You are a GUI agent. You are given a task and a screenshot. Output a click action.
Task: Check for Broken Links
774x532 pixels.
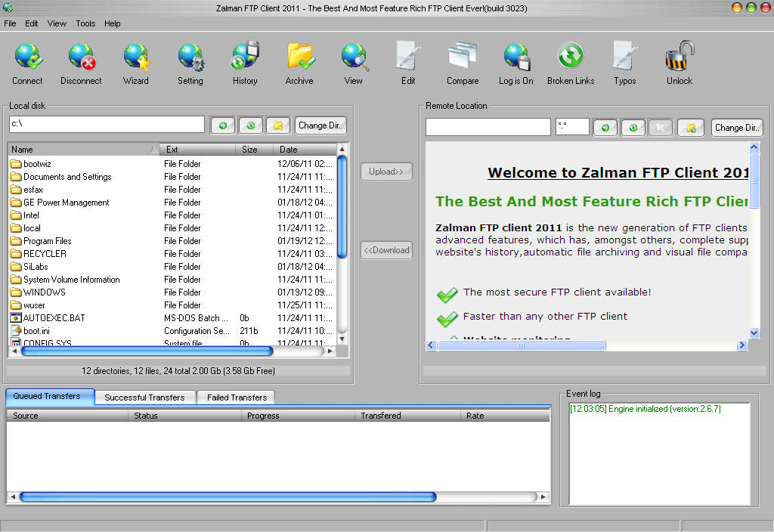pyautogui.click(x=570, y=57)
